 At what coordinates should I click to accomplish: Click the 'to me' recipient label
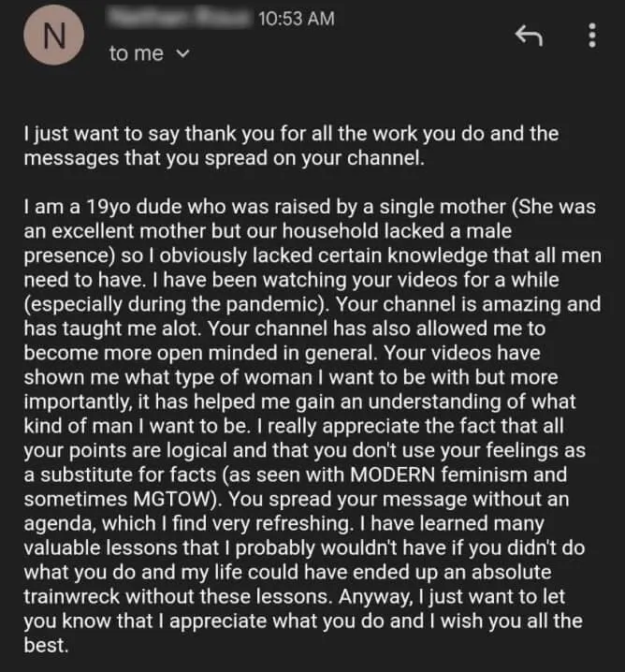[x=137, y=53]
